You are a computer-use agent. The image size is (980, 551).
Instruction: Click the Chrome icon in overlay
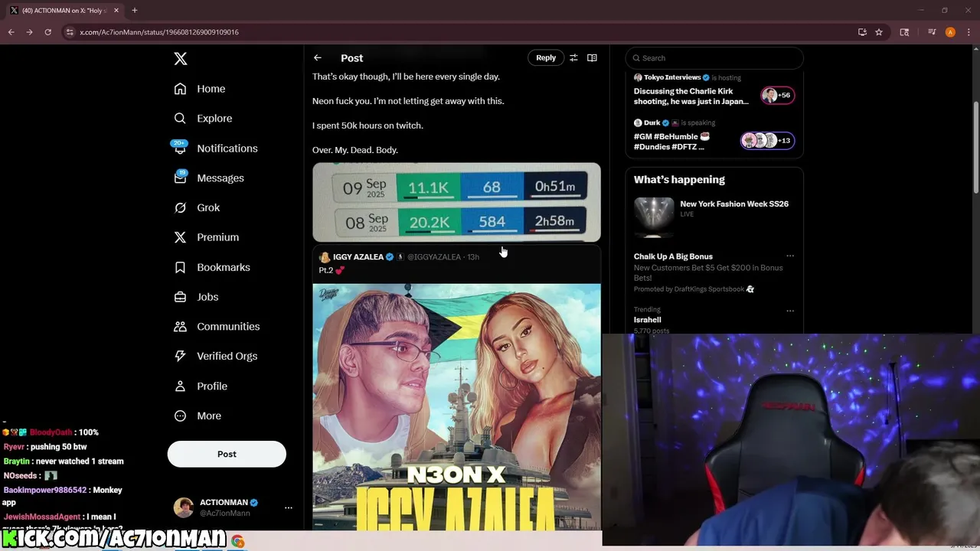pos(238,542)
